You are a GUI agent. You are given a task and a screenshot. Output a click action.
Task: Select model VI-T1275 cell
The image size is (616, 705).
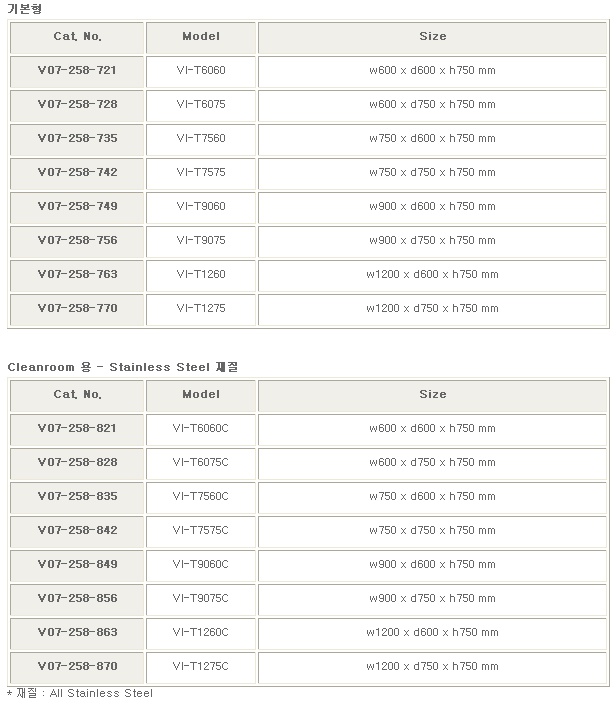[x=201, y=309]
